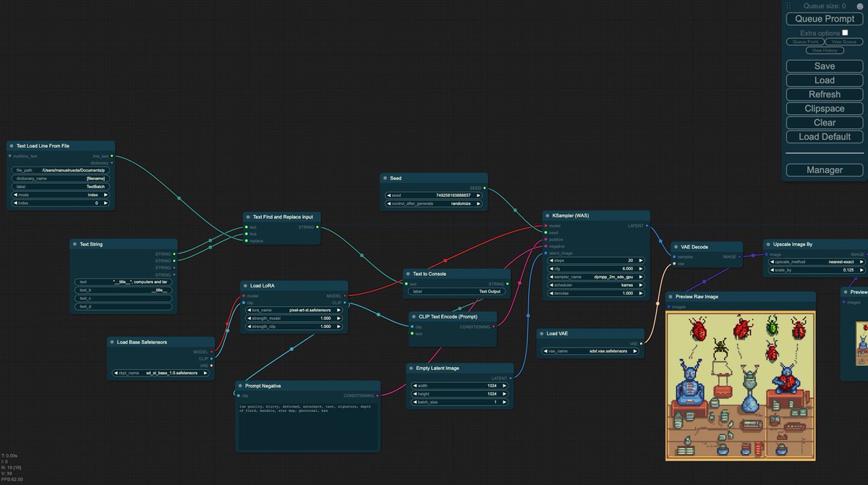Collapse the CLIP Text Encode node dot
The height and width of the screenshot is (485, 868).
pos(413,316)
